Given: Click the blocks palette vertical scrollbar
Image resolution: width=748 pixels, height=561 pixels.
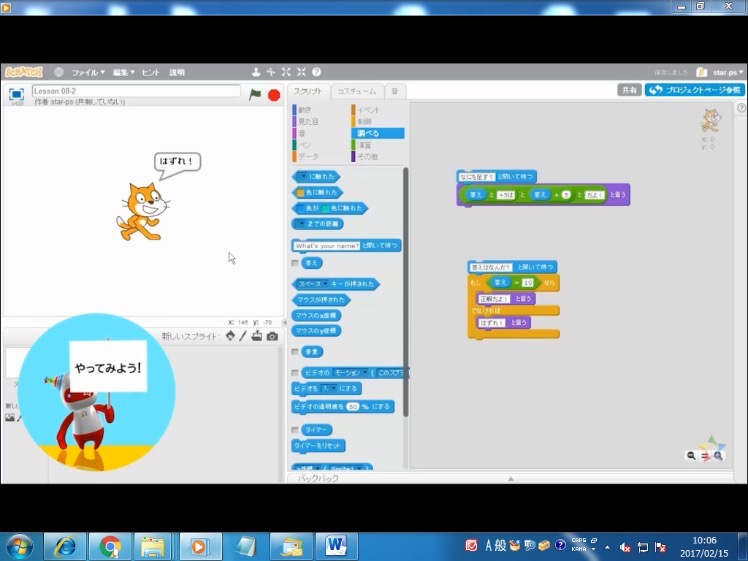Looking at the screenshot, I should coord(405,292).
